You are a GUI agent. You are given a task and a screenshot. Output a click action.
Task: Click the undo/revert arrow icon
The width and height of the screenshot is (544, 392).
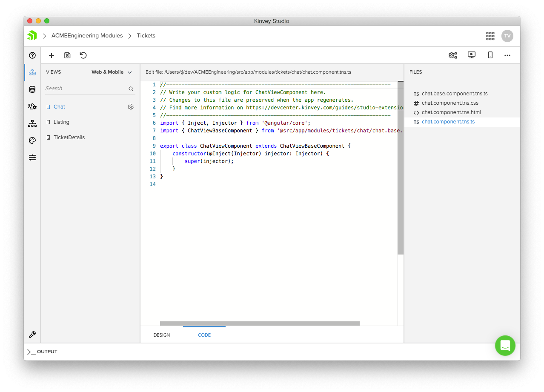point(83,55)
